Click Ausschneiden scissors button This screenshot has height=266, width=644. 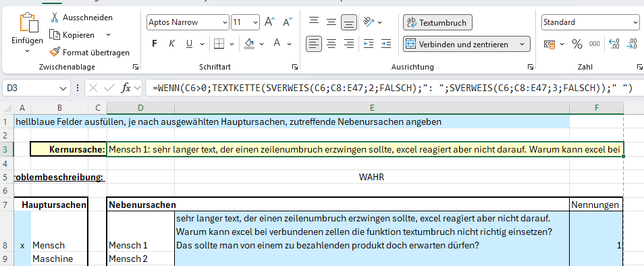pyautogui.click(x=81, y=18)
